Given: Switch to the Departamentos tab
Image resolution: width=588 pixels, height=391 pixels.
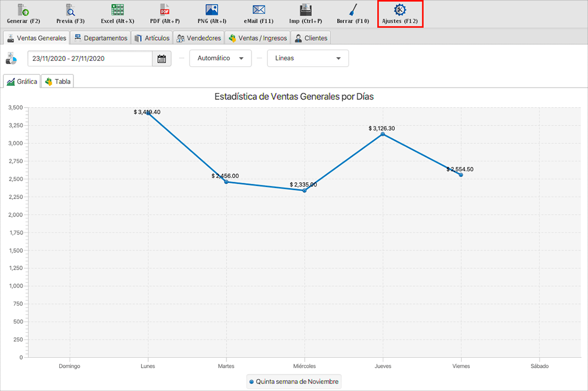Looking at the screenshot, I should click(101, 38).
